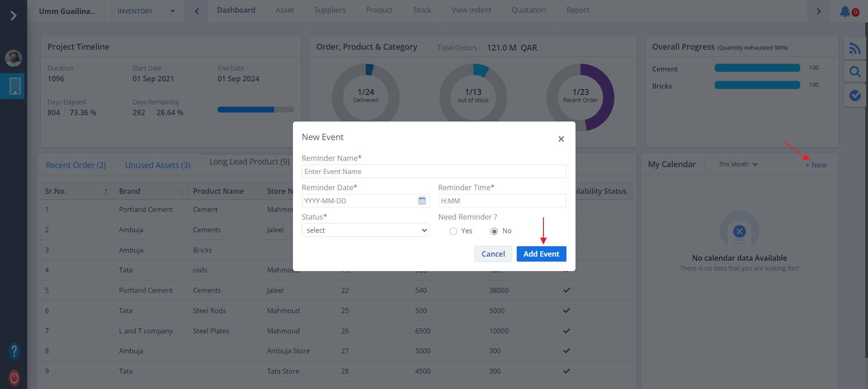868x389 pixels.
Task: Select Yes for Need Reminder
Action: point(453,231)
